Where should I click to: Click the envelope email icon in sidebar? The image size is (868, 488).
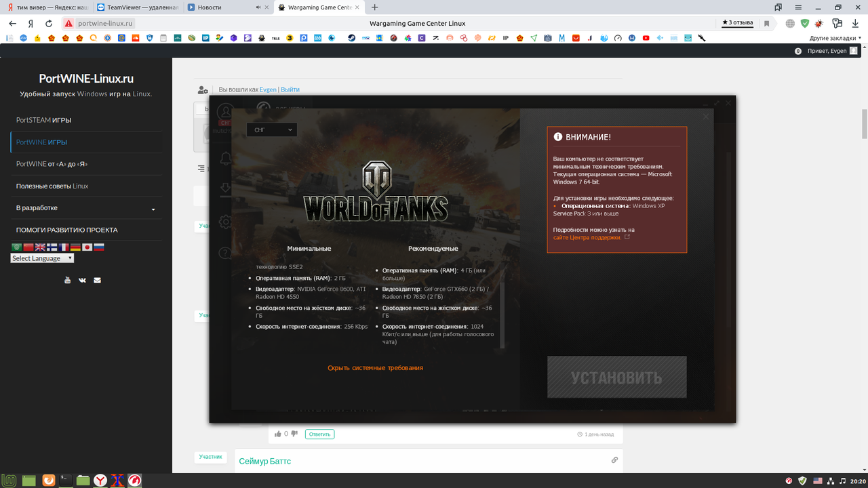[x=97, y=280]
